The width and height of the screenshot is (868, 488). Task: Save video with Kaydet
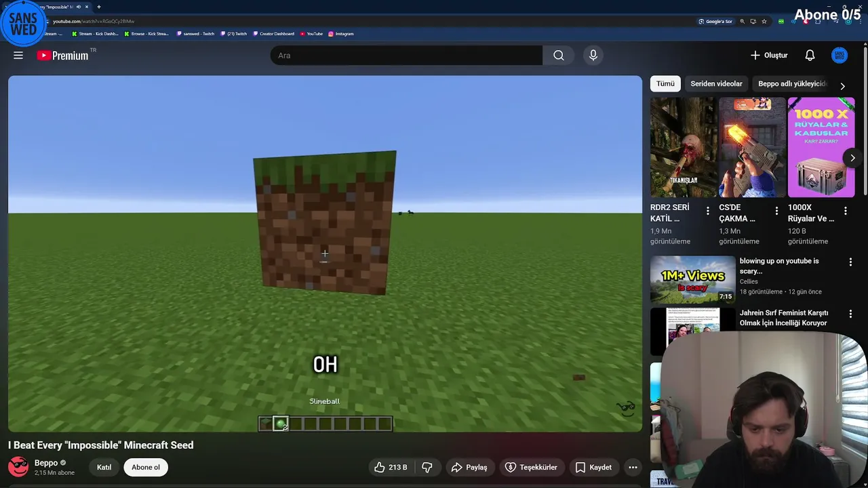(x=593, y=467)
